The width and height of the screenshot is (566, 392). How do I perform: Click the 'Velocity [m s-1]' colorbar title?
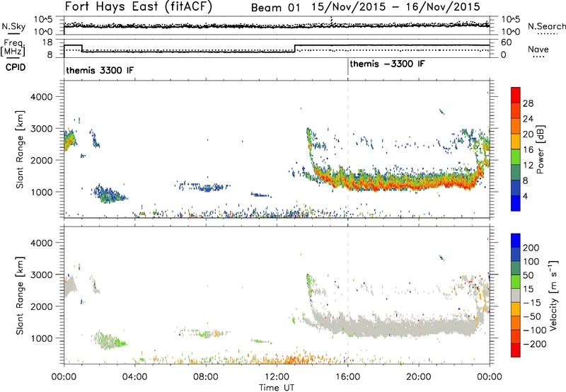click(553, 295)
